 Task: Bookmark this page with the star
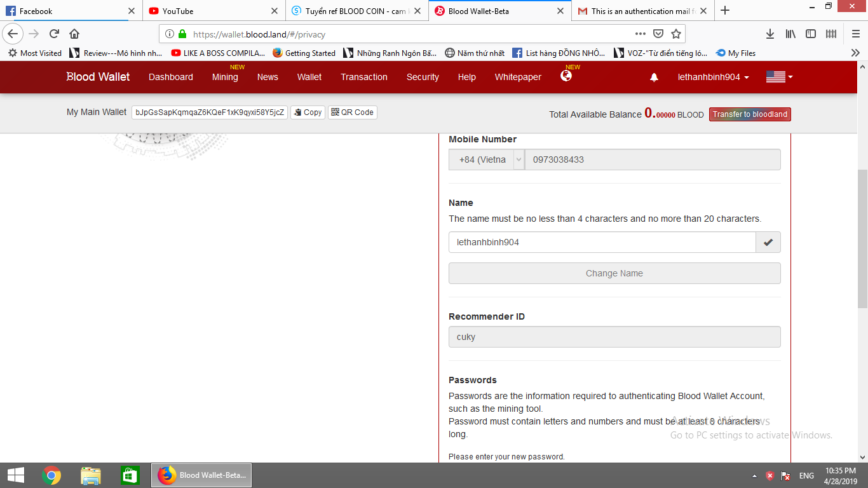[676, 34]
